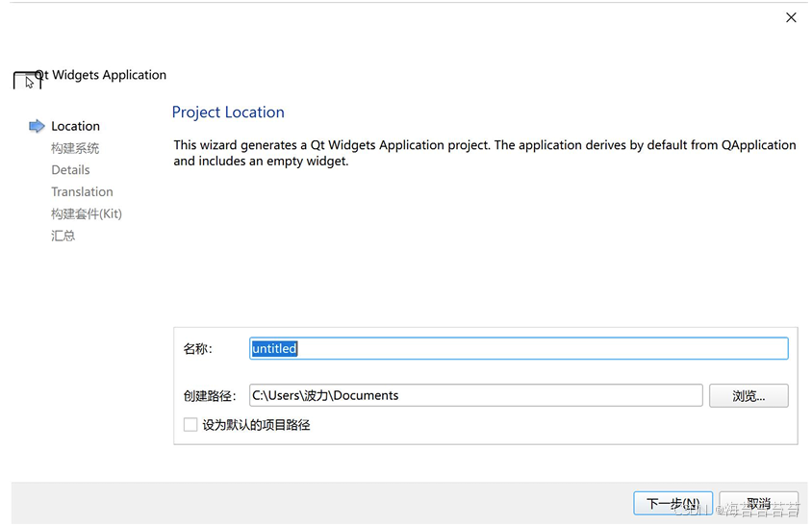812x525 pixels.
Task: Click the 设为默认的项目路径 label text
Action: [x=256, y=425]
